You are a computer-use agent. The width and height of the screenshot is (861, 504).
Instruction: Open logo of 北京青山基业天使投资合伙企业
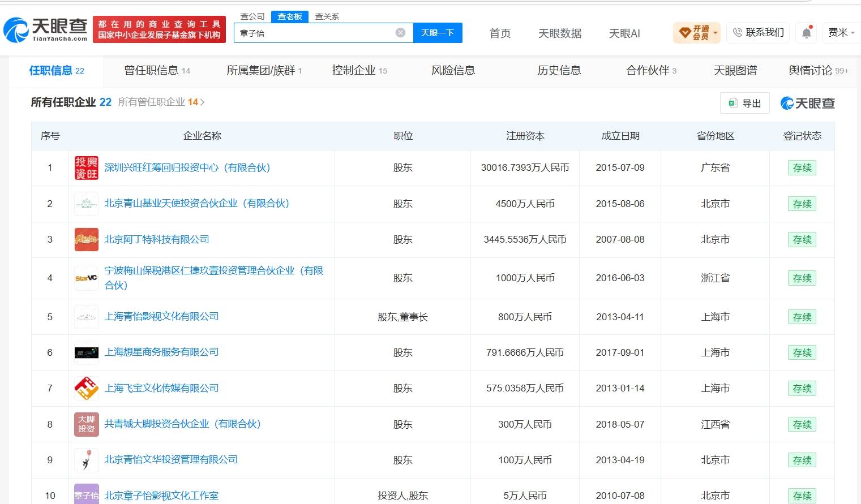click(x=87, y=204)
